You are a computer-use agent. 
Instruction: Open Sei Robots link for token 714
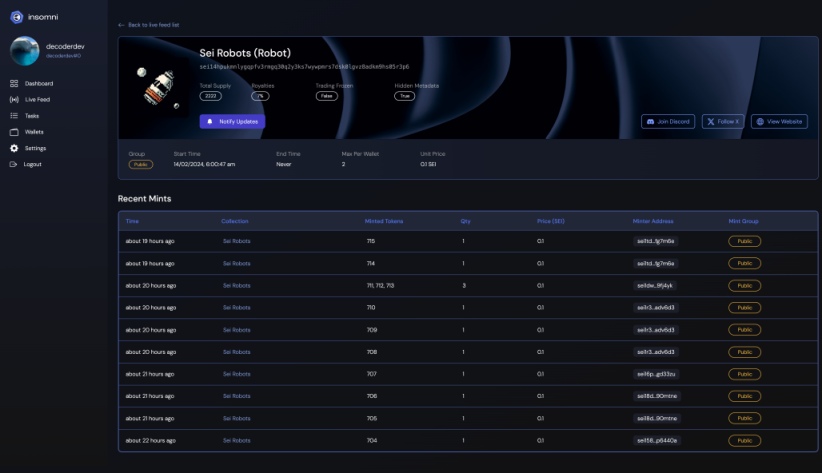pyautogui.click(x=236, y=263)
